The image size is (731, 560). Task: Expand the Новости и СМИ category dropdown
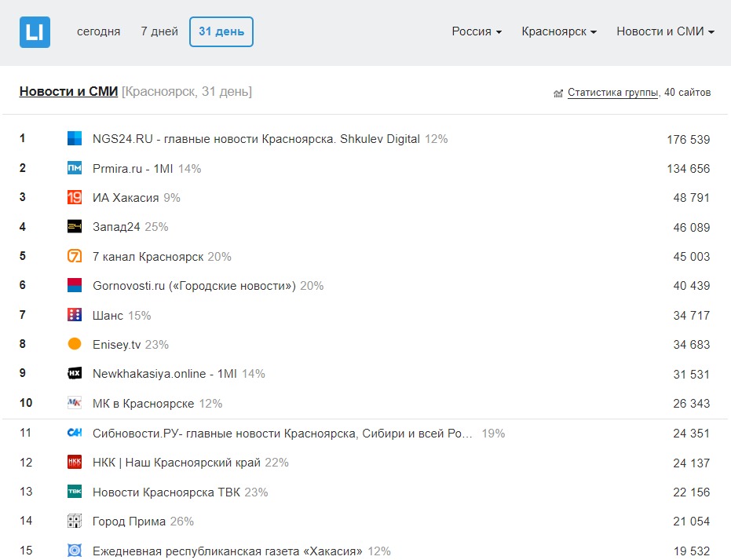click(665, 32)
